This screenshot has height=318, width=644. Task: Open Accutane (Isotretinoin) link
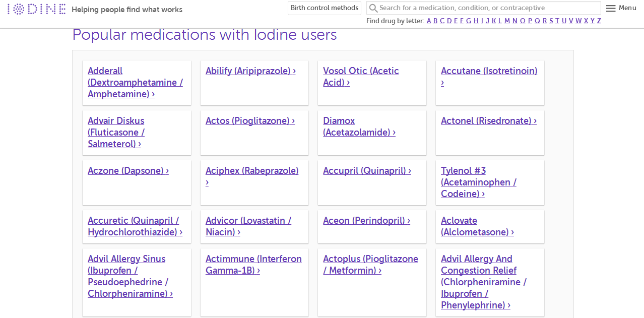(x=489, y=71)
